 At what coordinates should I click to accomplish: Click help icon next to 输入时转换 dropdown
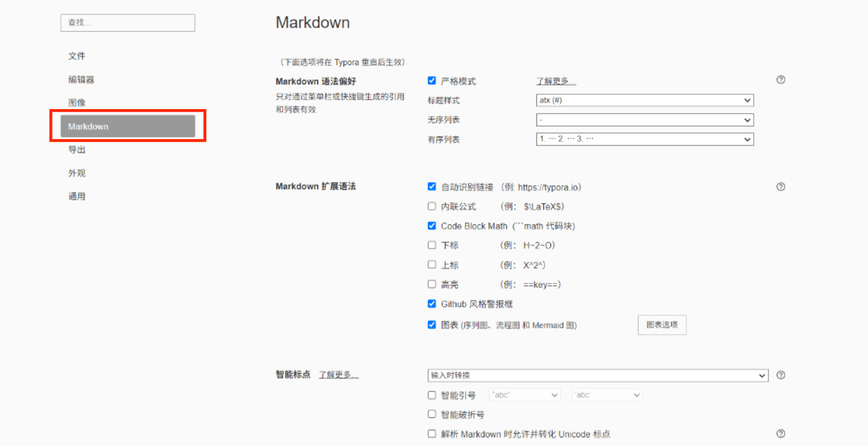[780, 375]
